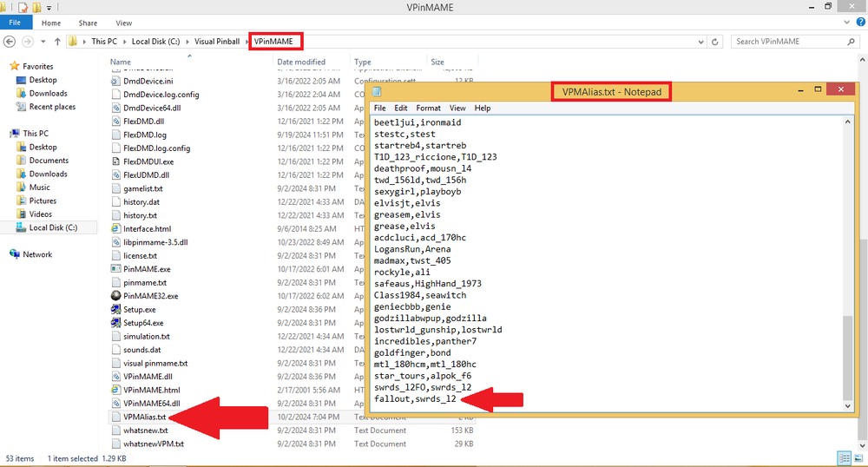This screenshot has width=868, height=467.
Task: Open Explorer help question mark icon
Action: point(861,22)
